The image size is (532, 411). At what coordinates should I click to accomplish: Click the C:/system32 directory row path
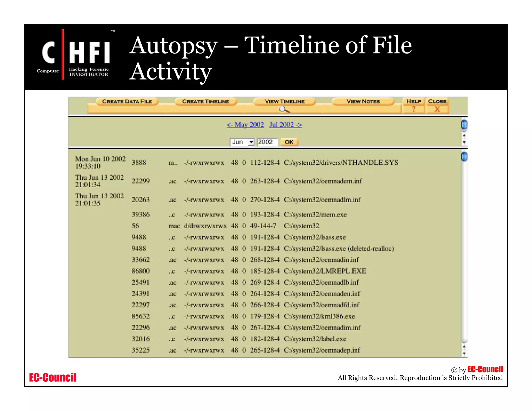301,226
